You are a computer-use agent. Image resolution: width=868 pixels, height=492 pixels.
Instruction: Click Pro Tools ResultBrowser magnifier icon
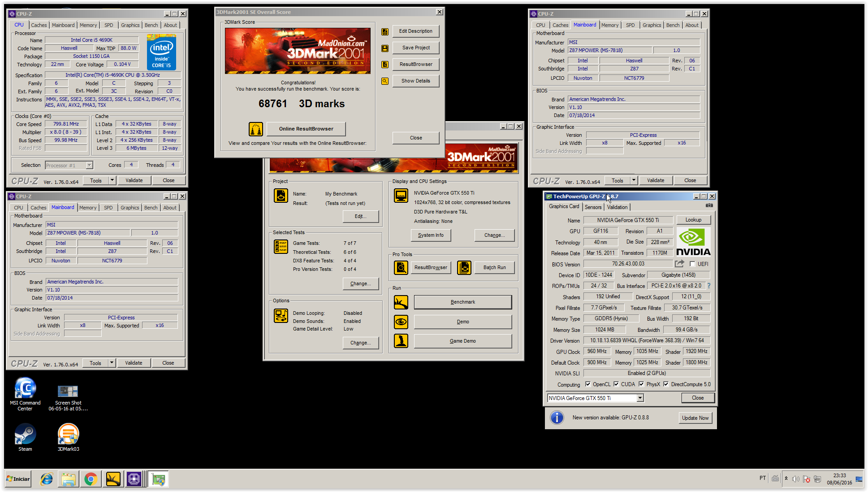(401, 268)
